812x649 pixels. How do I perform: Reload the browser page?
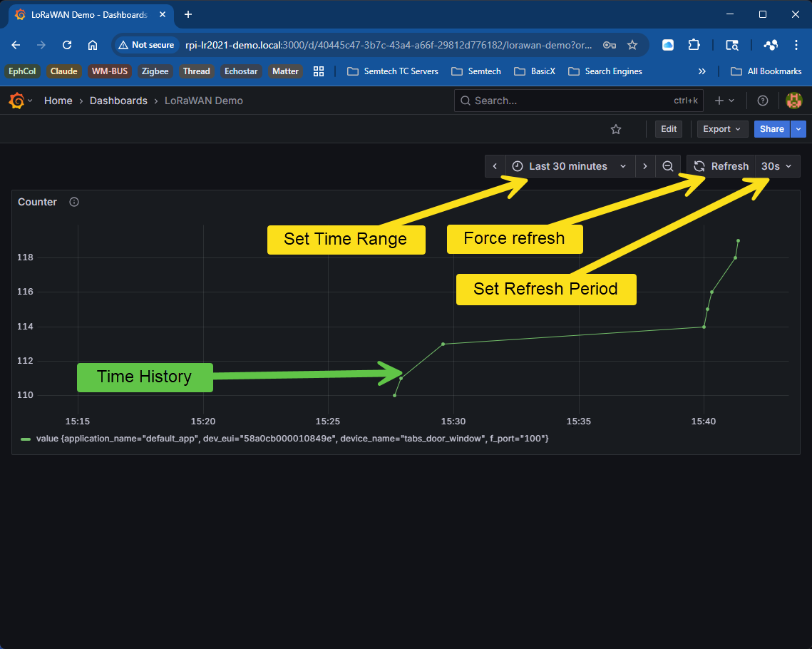[x=67, y=45]
